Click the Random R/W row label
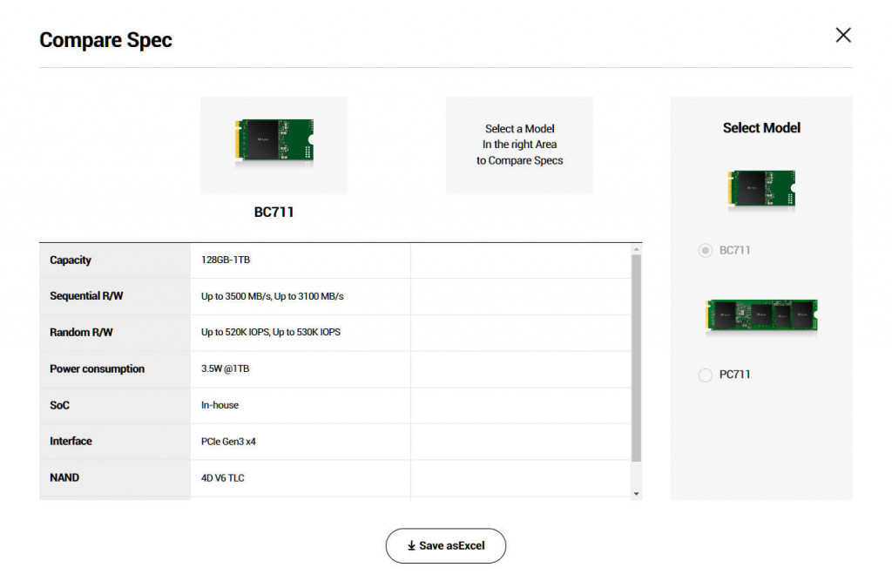This screenshot has height=588, width=892. pyautogui.click(x=81, y=332)
